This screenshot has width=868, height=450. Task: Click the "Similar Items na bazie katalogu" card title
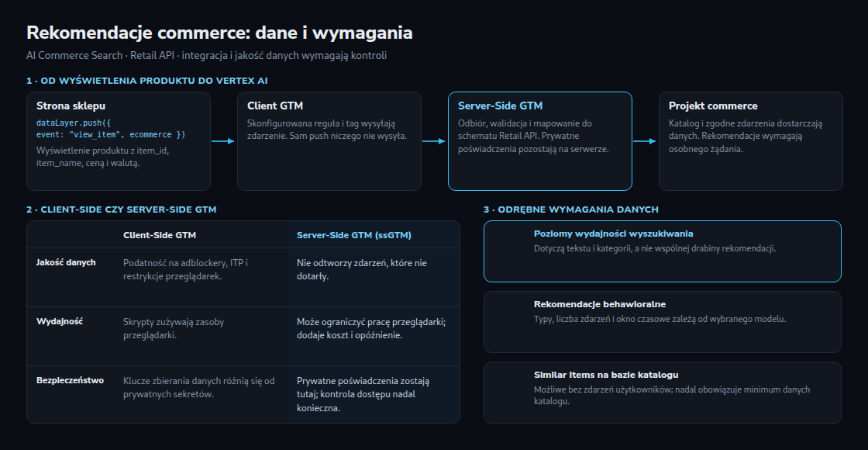pos(606,375)
